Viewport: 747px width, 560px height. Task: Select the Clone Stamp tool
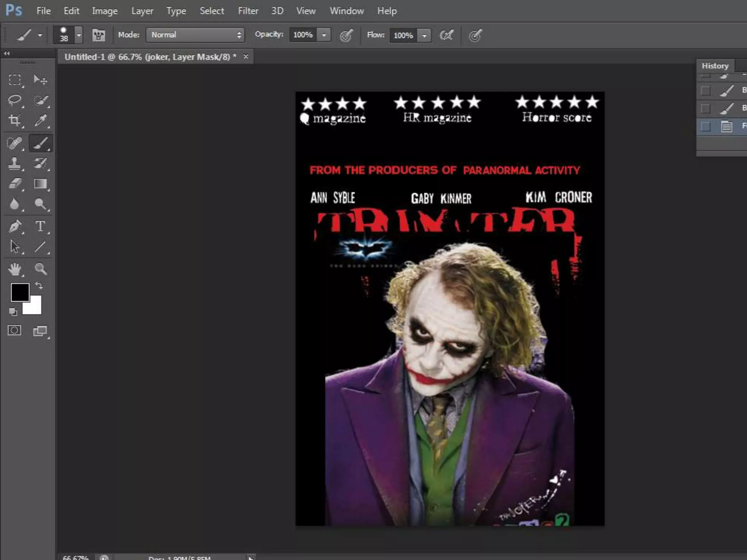pos(15,163)
